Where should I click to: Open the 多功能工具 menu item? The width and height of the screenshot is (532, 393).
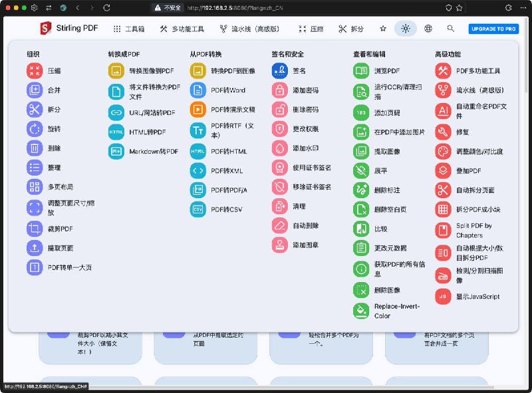point(182,29)
